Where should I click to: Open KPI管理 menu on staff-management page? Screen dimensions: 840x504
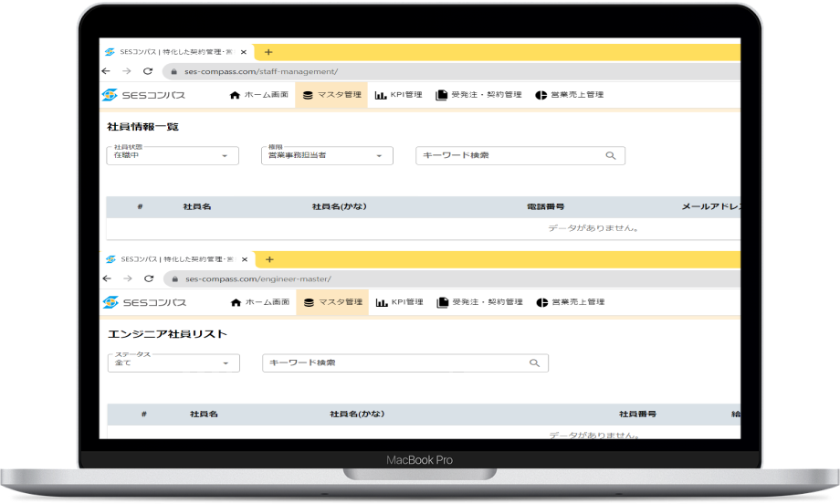pyautogui.click(x=399, y=95)
